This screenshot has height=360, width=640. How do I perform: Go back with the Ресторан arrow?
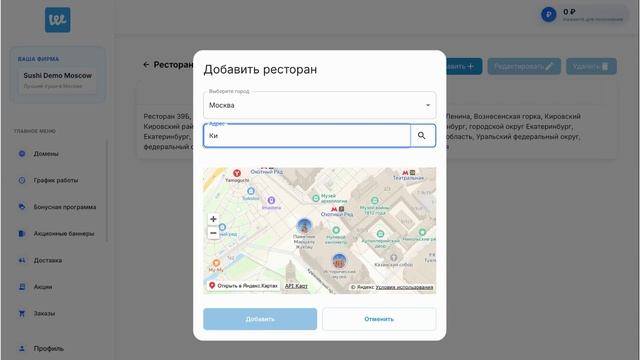[x=147, y=64]
